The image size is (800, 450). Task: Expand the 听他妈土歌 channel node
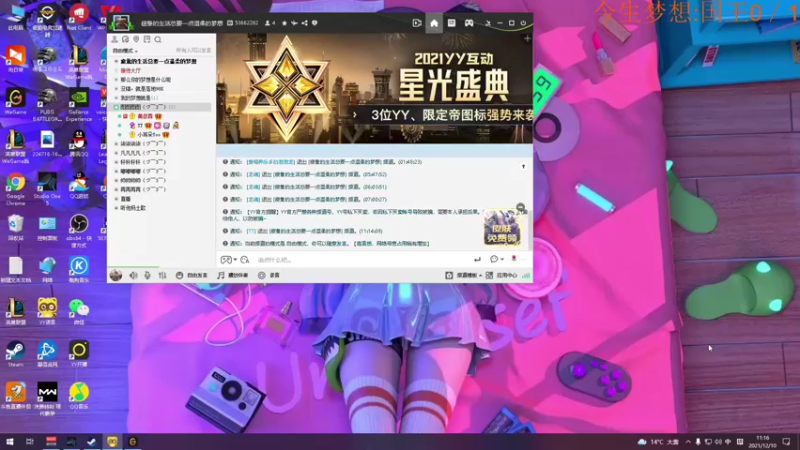[x=116, y=208]
